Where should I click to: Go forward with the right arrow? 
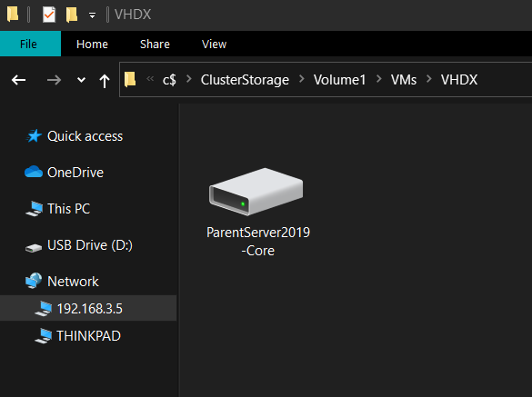54,80
